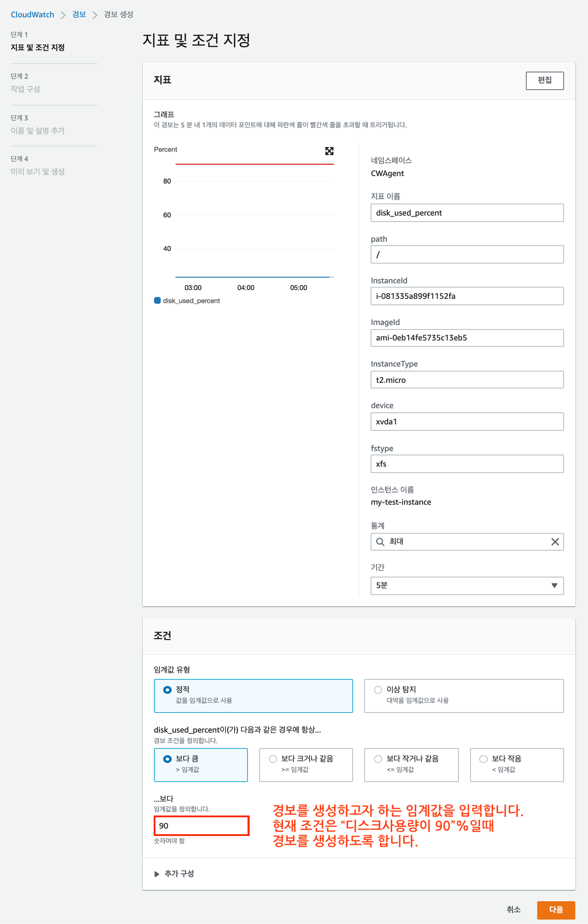Select the 이상 탐지 threshold type
Viewport: 588px width, 924px height.
(x=378, y=690)
